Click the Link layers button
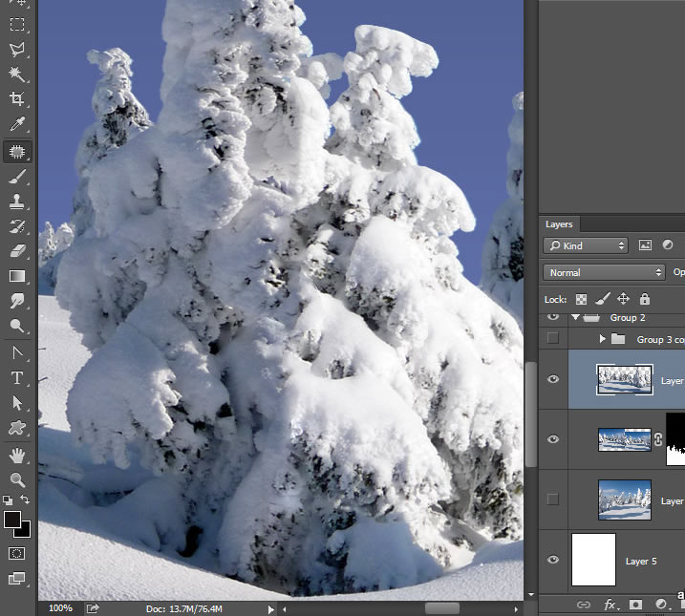The image size is (685, 616). (x=583, y=605)
